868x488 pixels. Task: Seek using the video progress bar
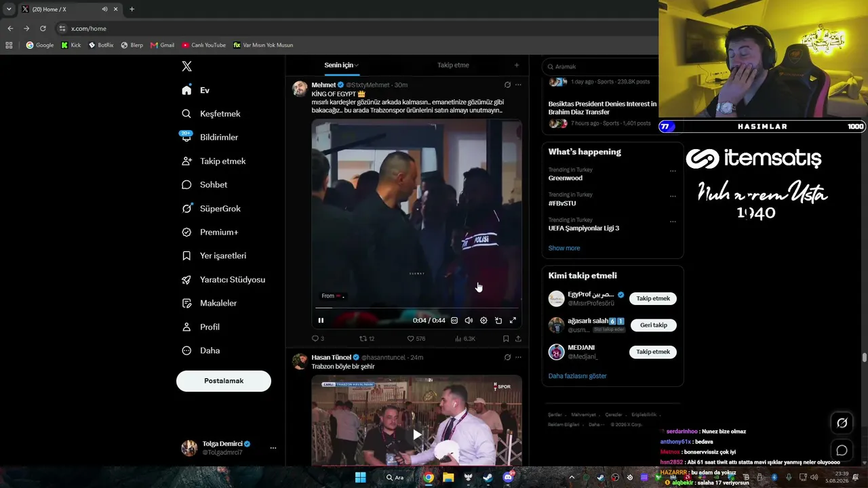(416, 308)
